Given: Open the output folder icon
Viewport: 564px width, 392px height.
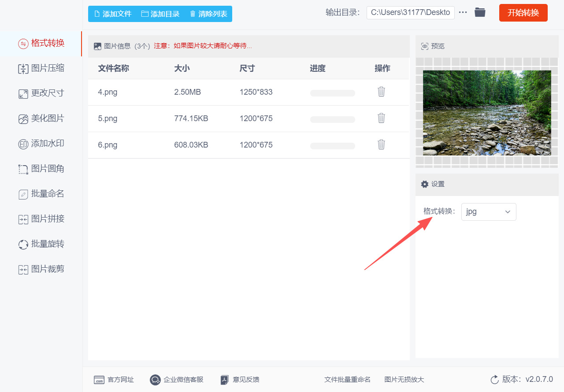Looking at the screenshot, I should pos(480,12).
